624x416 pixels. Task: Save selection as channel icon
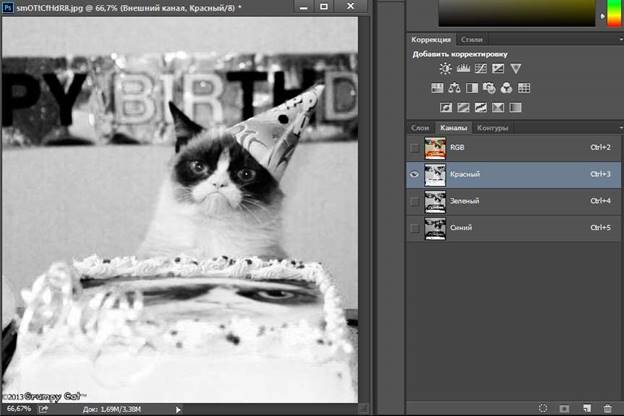point(564,408)
